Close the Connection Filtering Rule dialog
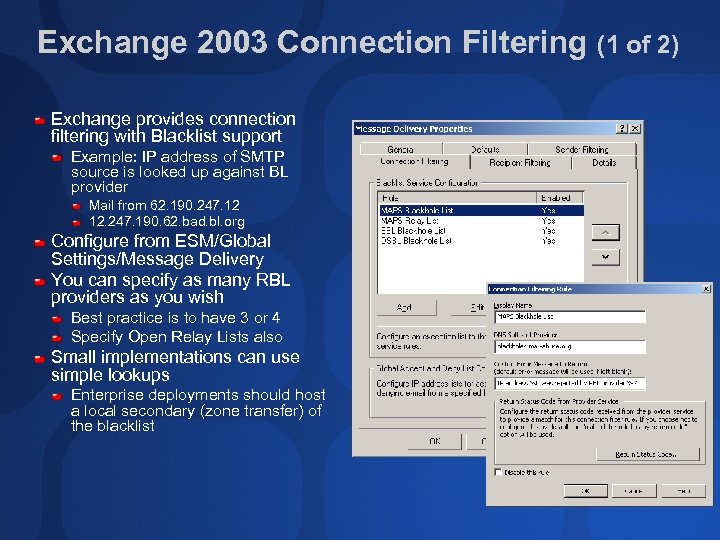The image size is (720, 540). tap(706, 289)
